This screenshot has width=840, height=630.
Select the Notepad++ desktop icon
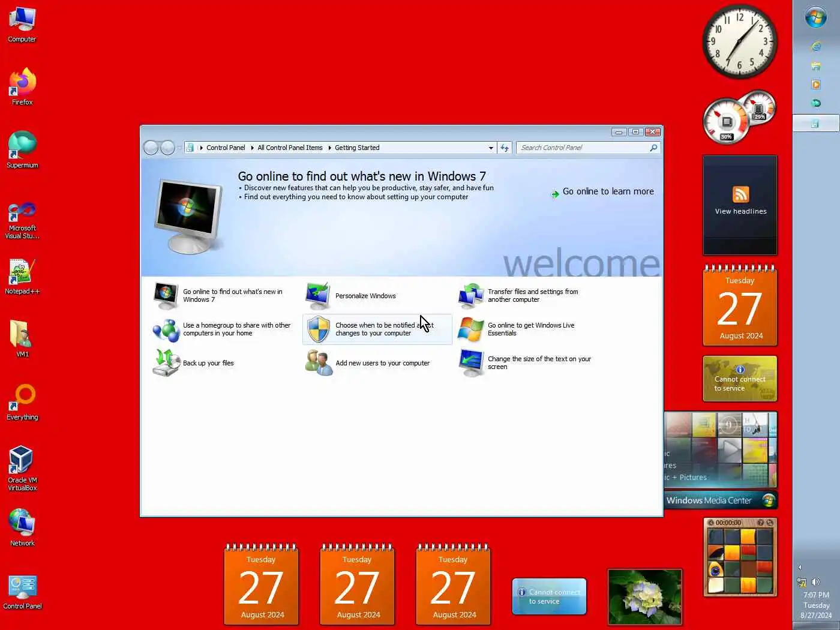22,277
